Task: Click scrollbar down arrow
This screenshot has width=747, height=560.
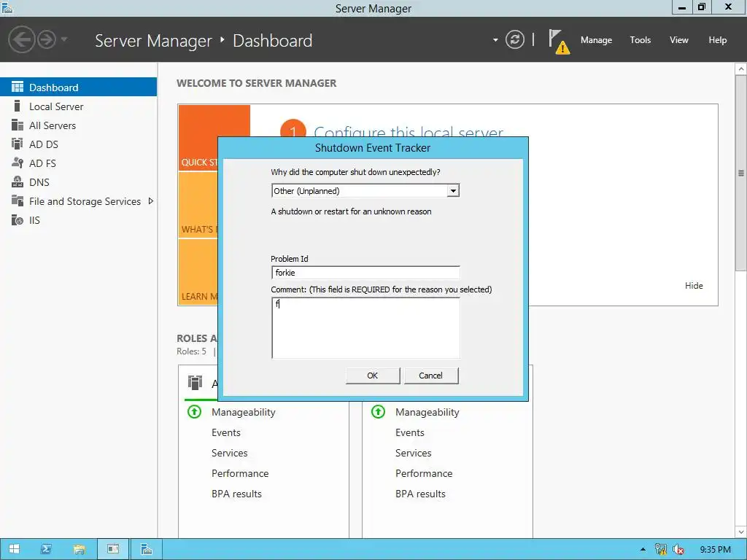Action: pyautogui.click(x=741, y=532)
